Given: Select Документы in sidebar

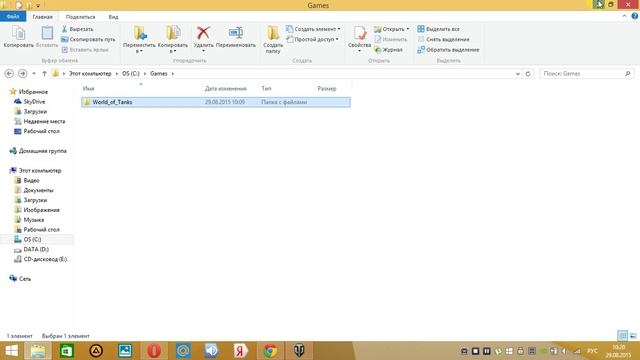Looking at the screenshot, I should [x=34, y=190].
